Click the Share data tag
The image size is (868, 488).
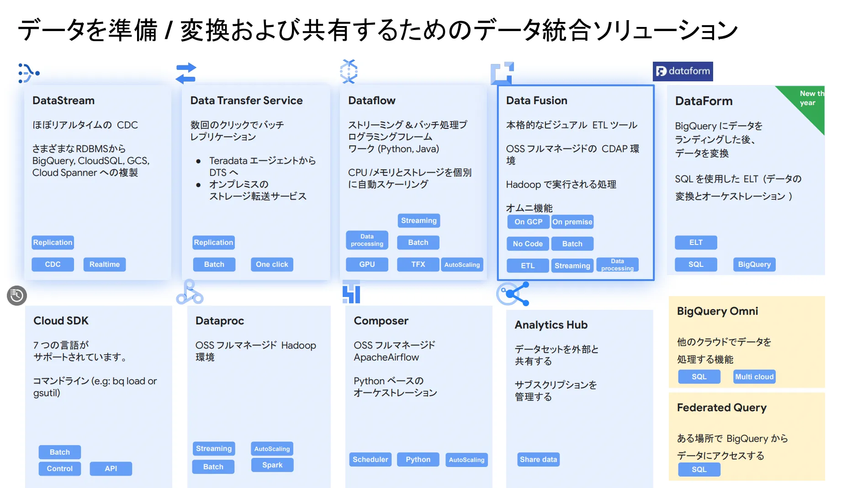(539, 459)
